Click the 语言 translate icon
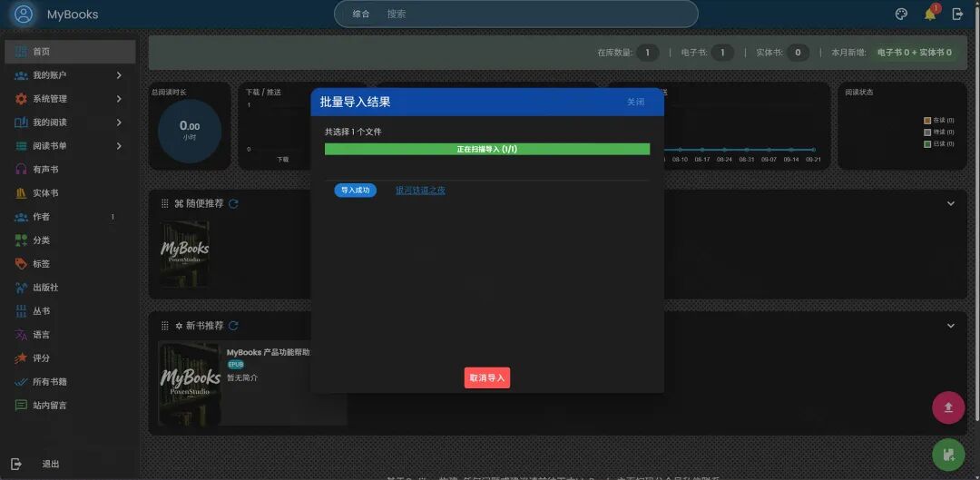980x480 pixels. click(x=21, y=335)
